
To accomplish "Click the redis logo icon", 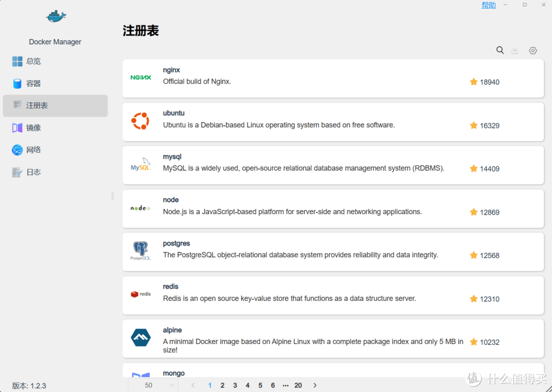I will (x=141, y=294).
